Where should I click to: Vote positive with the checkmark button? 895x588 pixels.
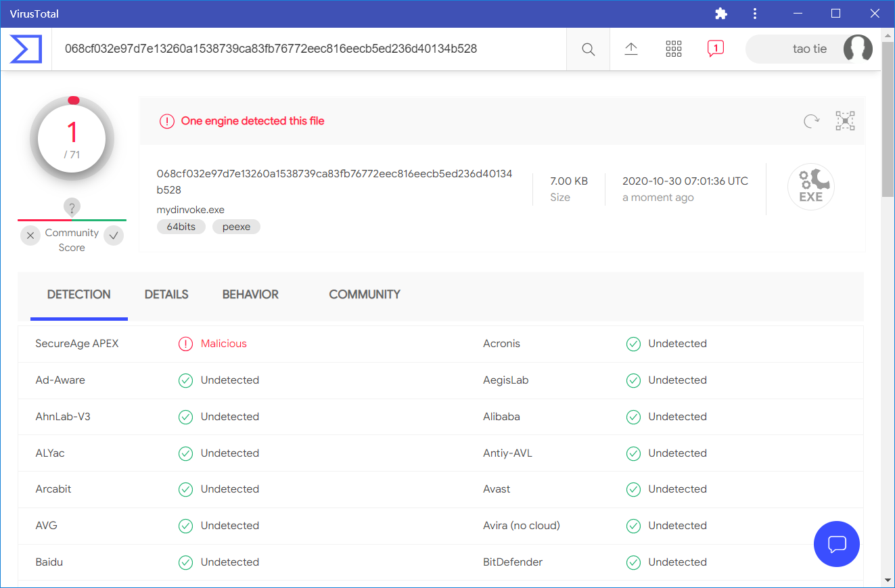(x=114, y=235)
